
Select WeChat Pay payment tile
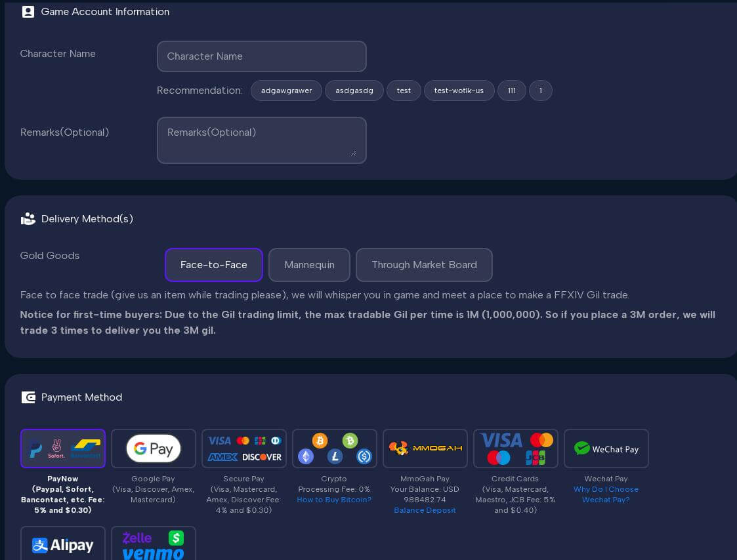[606, 449]
